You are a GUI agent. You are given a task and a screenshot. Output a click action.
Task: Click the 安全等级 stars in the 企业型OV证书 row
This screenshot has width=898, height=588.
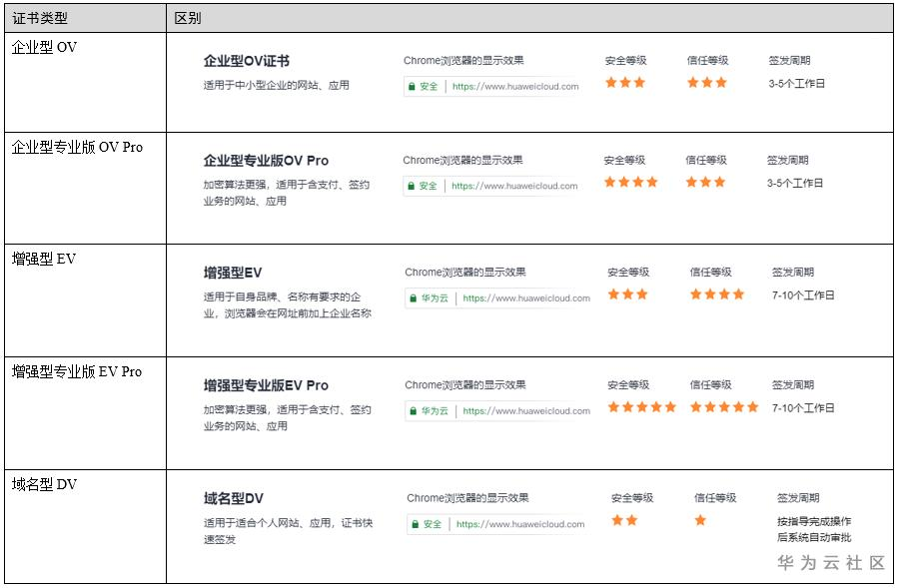click(x=625, y=83)
